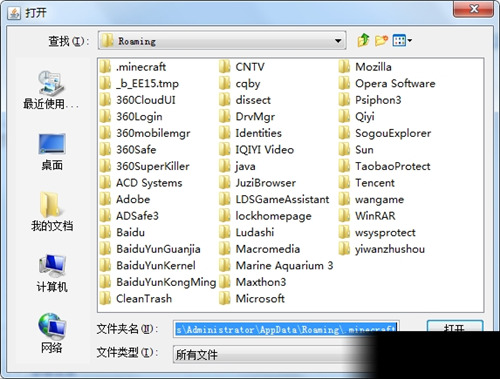Select the LDSGameAssistant folder
Screen dimensions: 500x379
pos(274,199)
